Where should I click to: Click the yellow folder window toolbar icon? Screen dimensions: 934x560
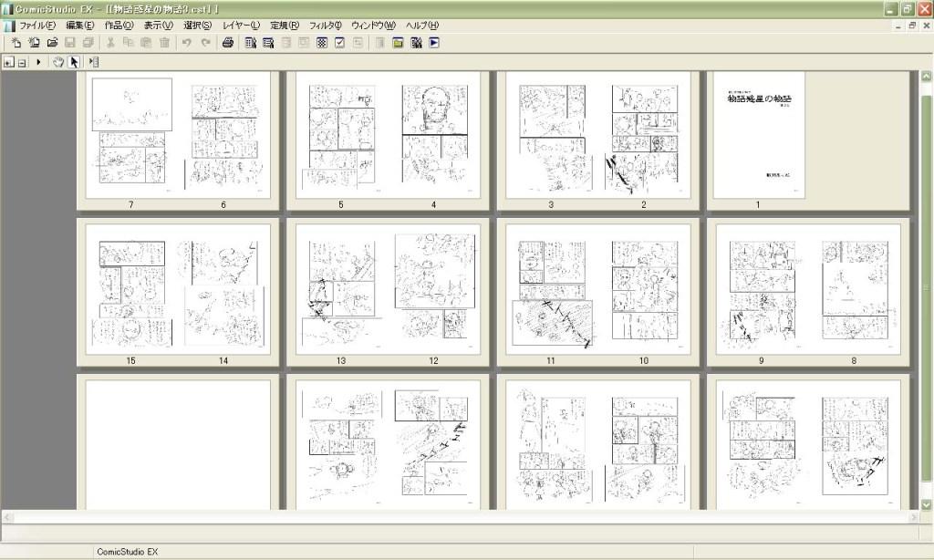[398, 42]
